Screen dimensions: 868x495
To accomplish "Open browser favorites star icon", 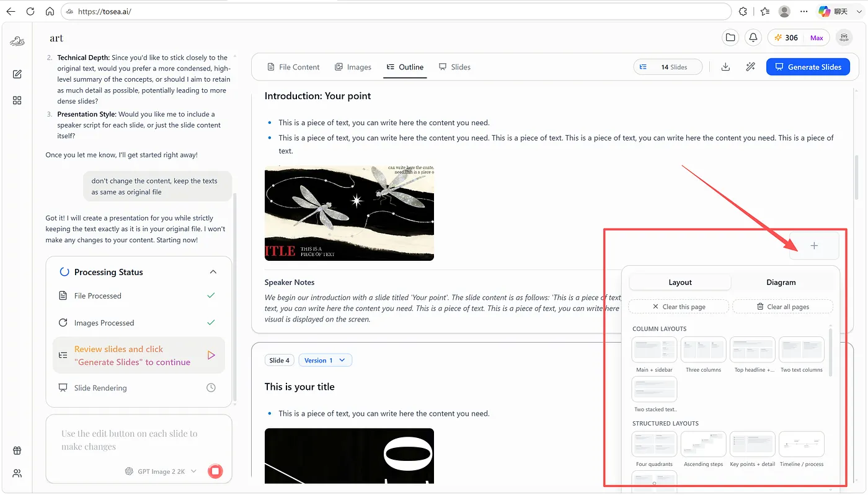I will coord(764,11).
